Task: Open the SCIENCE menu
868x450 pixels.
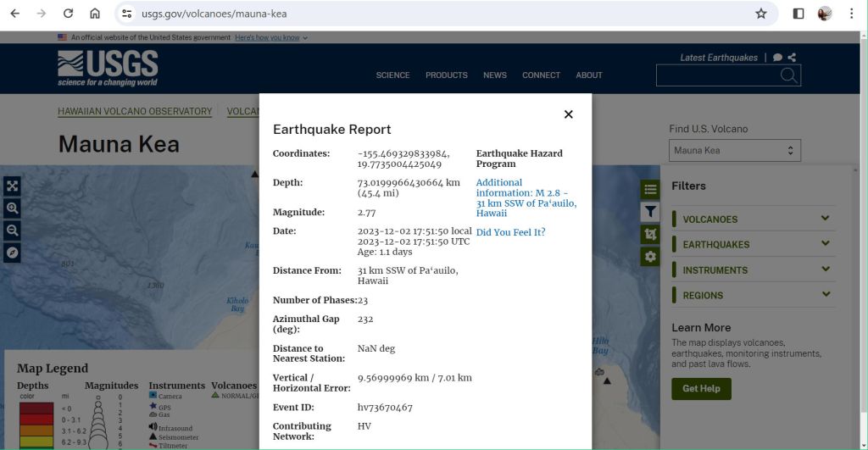Action: coord(392,75)
